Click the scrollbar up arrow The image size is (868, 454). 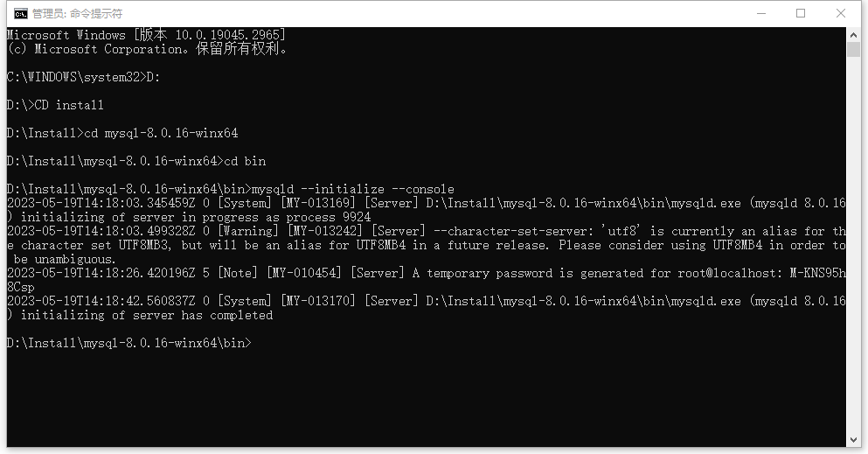pyautogui.click(x=854, y=35)
